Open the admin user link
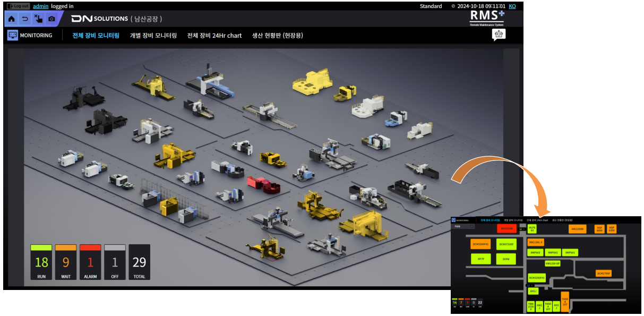Viewport: 644px width, 316px height. tap(41, 6)
